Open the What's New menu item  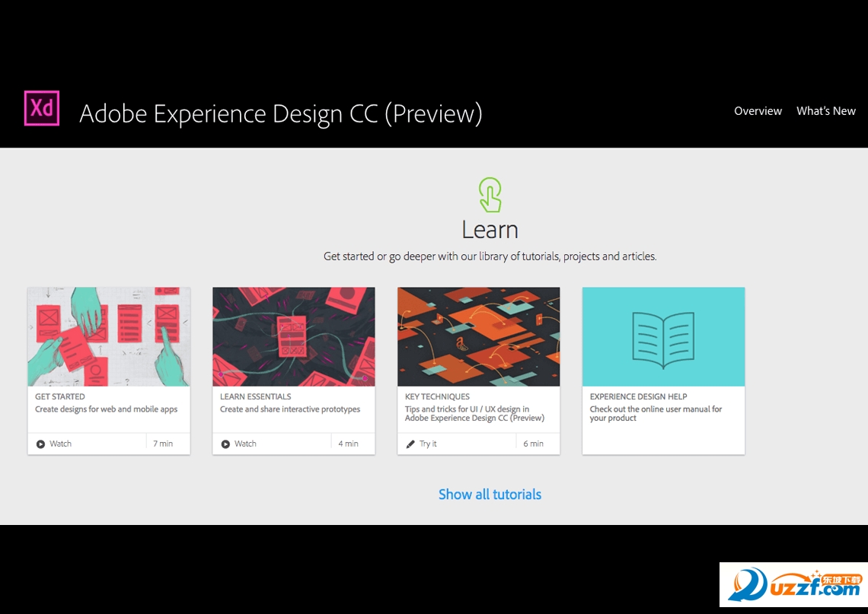(826, 111)
